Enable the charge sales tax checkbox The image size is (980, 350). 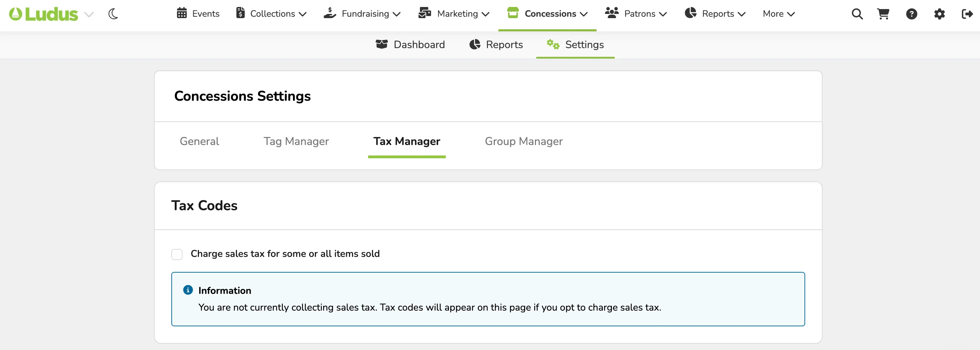177,254
